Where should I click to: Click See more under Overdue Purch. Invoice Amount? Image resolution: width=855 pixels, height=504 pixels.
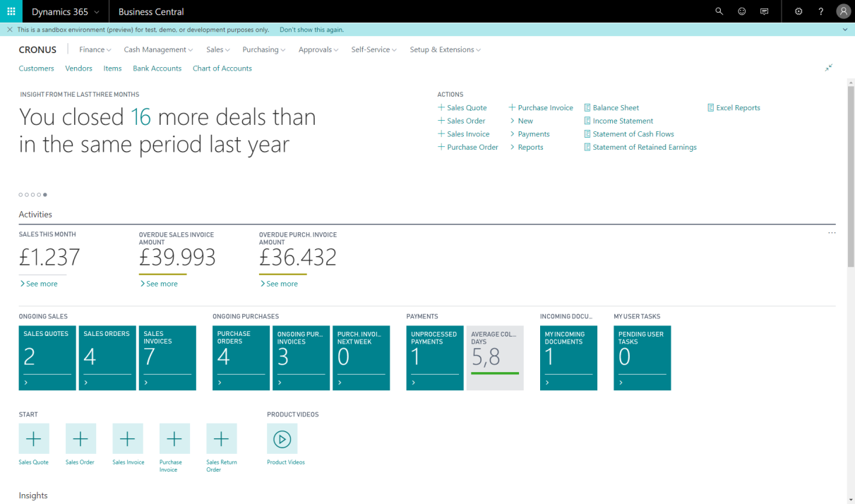[x=280, y=284]
